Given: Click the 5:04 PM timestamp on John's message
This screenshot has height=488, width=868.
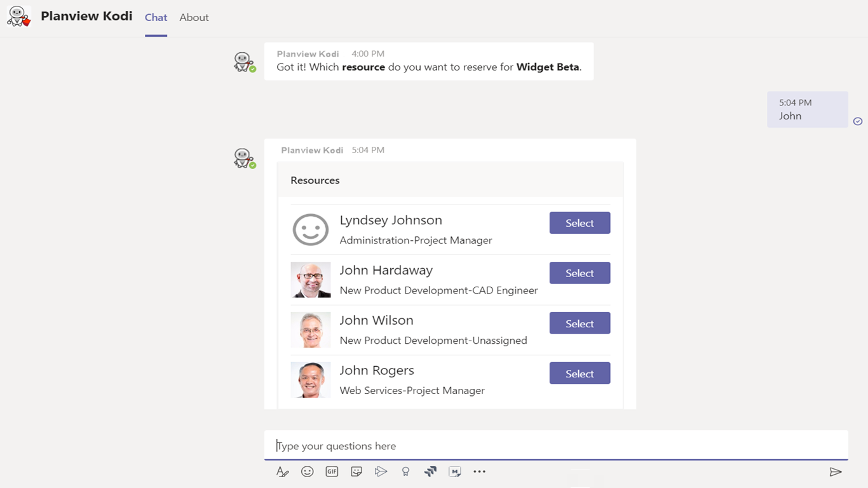Looking at the screenshot, I should click(x=796, y=103).
